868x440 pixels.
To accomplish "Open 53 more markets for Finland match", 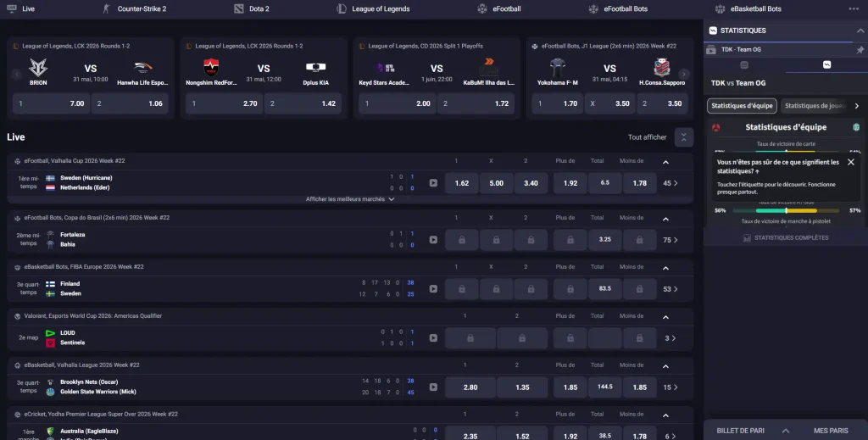I will 670,289.
